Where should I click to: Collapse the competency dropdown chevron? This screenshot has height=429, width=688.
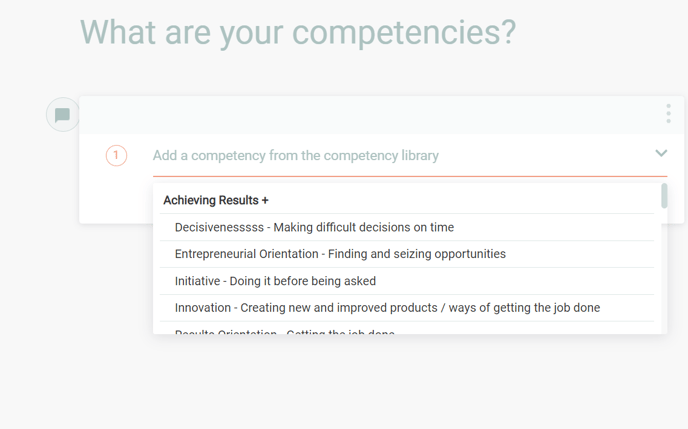click(x=661, y=153)
